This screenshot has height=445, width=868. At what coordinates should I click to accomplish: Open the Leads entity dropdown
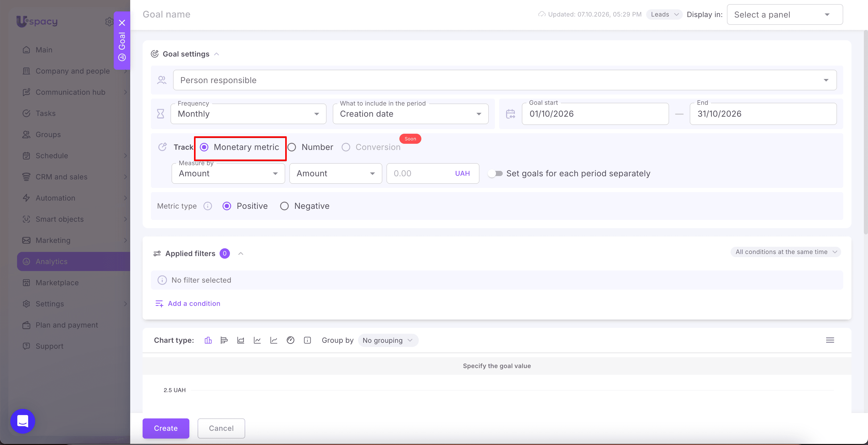664,14
